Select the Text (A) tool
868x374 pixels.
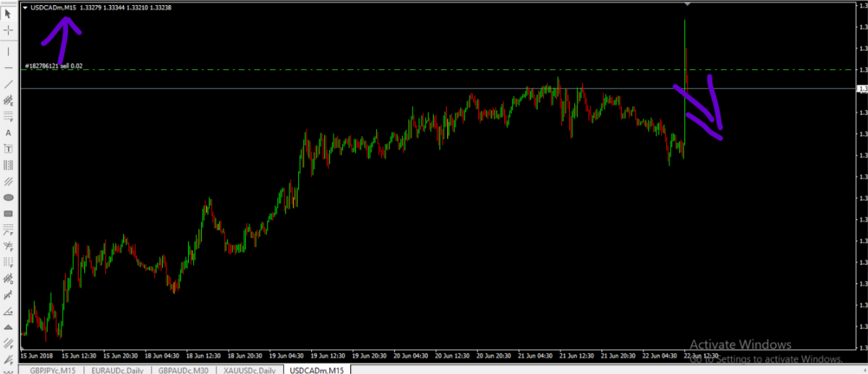point(9,133)
